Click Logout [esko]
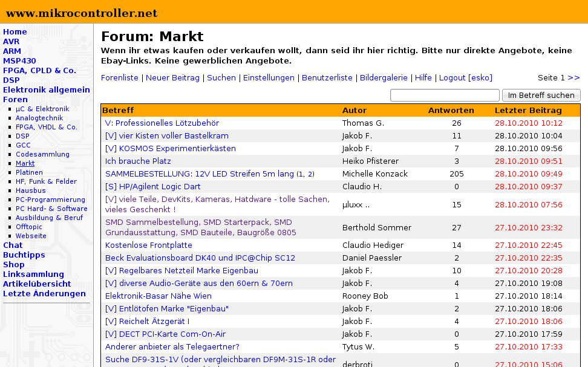Screen dimensions: 588x367 click(466, 77)
